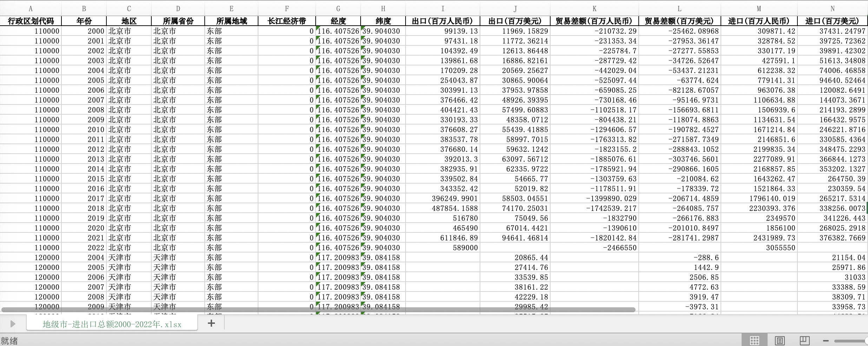Viewport: 868px width, 346px height.
Task: Select column A header
Action: pos(31,9)
